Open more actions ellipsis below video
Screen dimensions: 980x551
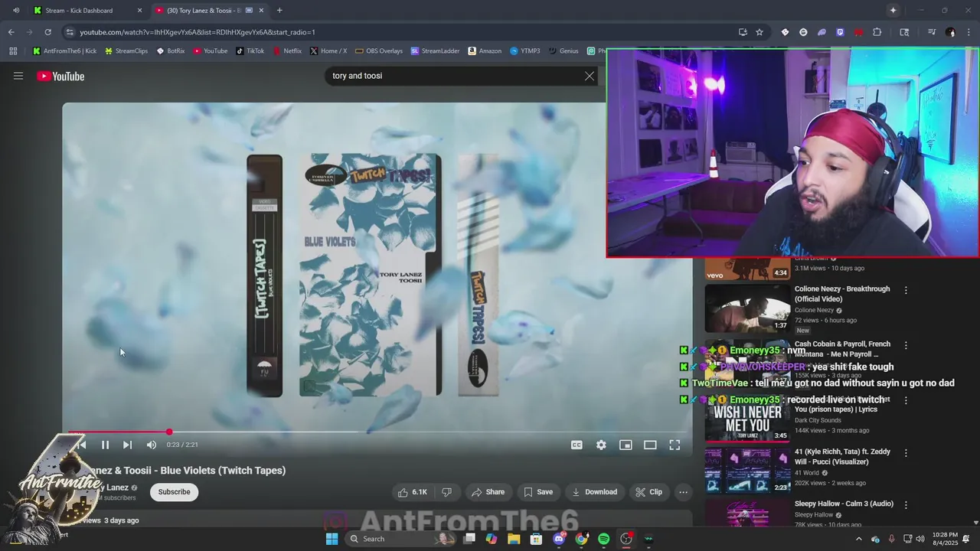tap(683, 492)
